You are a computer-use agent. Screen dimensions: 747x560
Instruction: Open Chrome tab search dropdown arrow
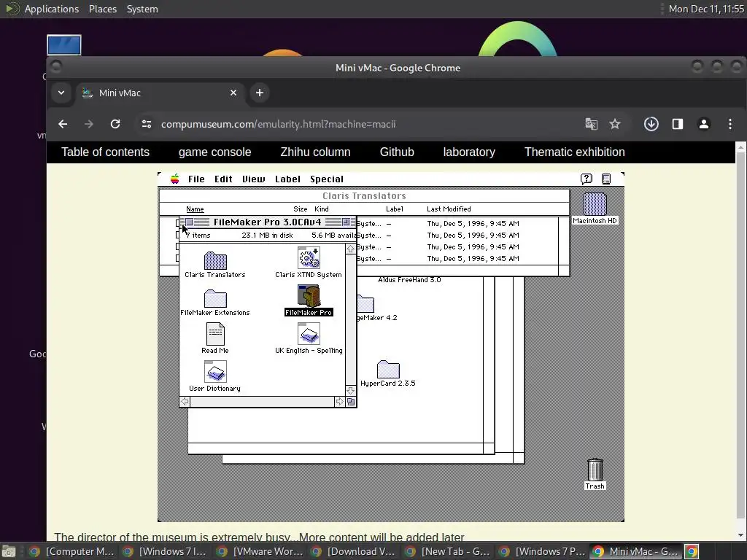[x=61, y=93]
